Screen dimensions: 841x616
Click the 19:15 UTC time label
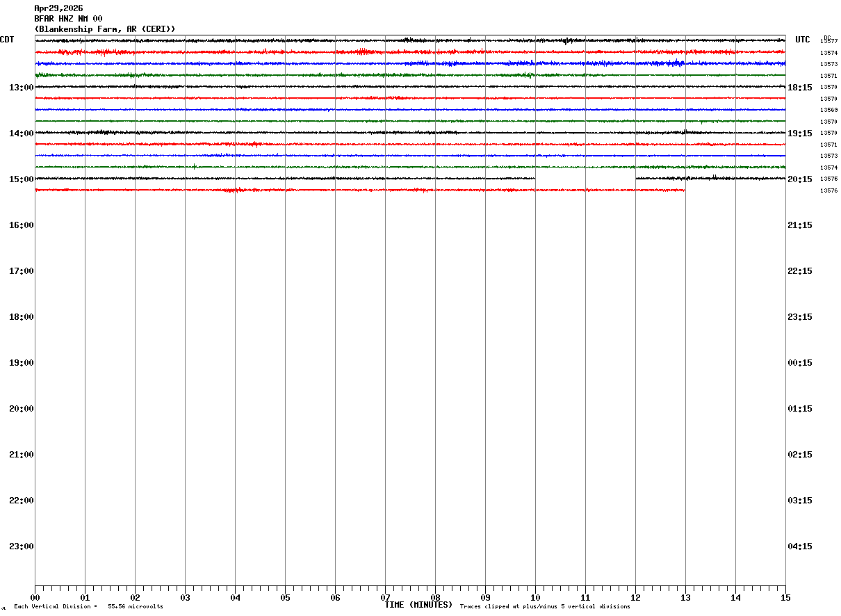pyautogui.click(x=800, y=133)
